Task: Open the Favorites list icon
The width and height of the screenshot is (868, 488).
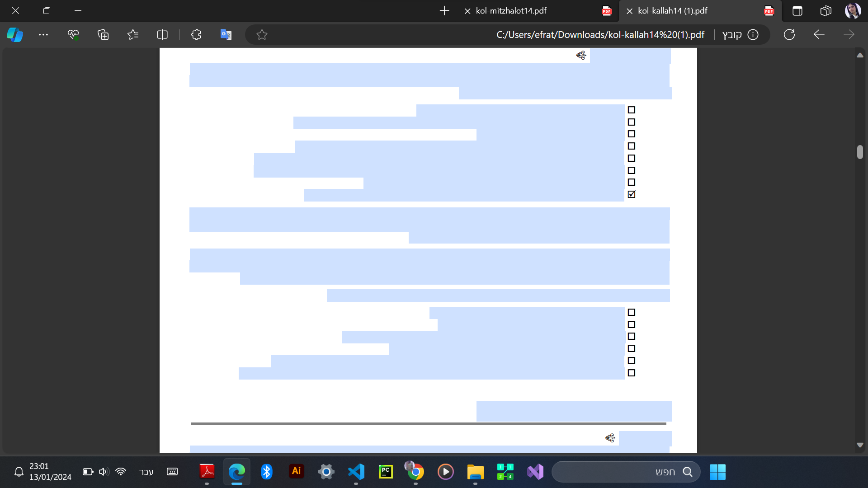Action: [x=133, y=35]
